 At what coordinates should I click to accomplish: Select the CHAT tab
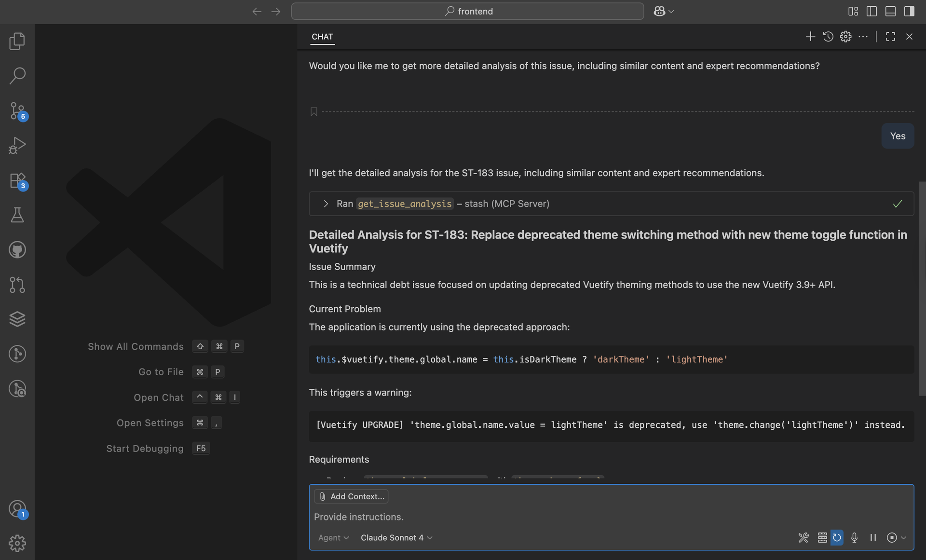[322, 37]
